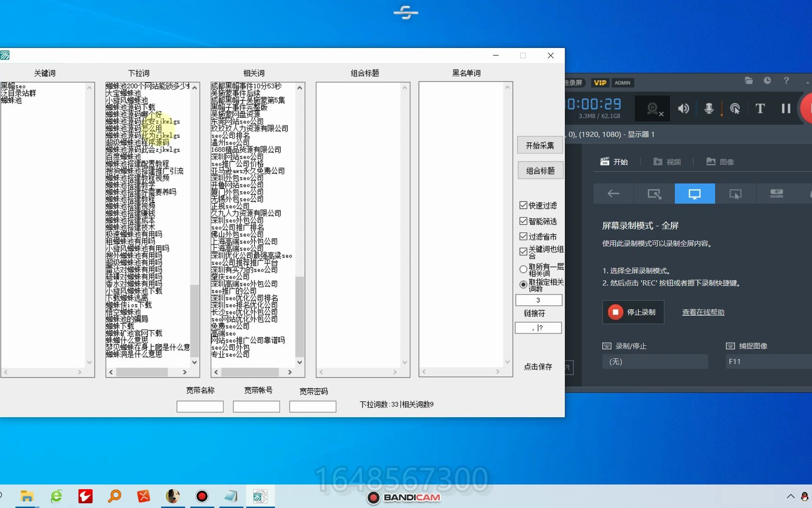Click the 链接符 separator input field
The width and height of the screenshot is (812, 508).
(539, 328)
